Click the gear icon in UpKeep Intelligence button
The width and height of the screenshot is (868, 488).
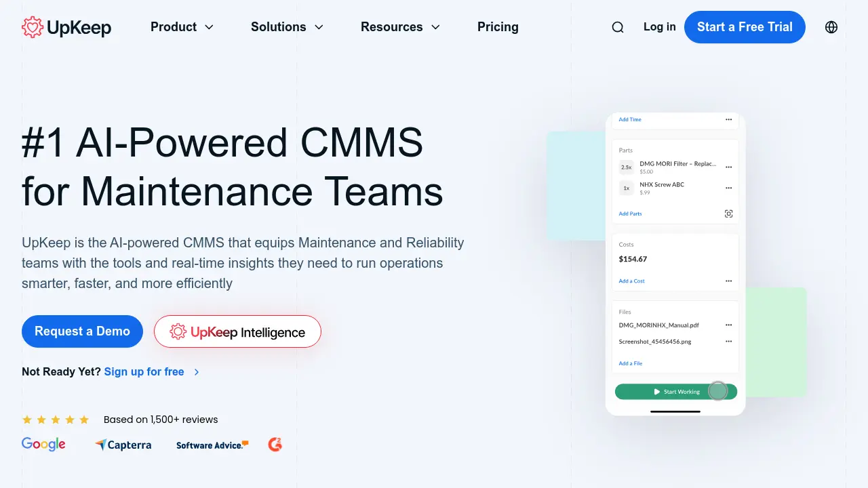click(178, 331)
